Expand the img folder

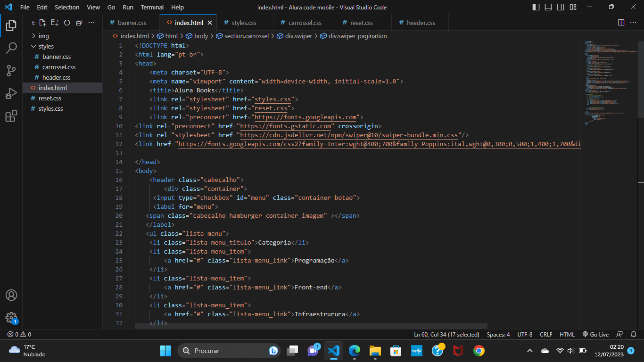[62, 36]
